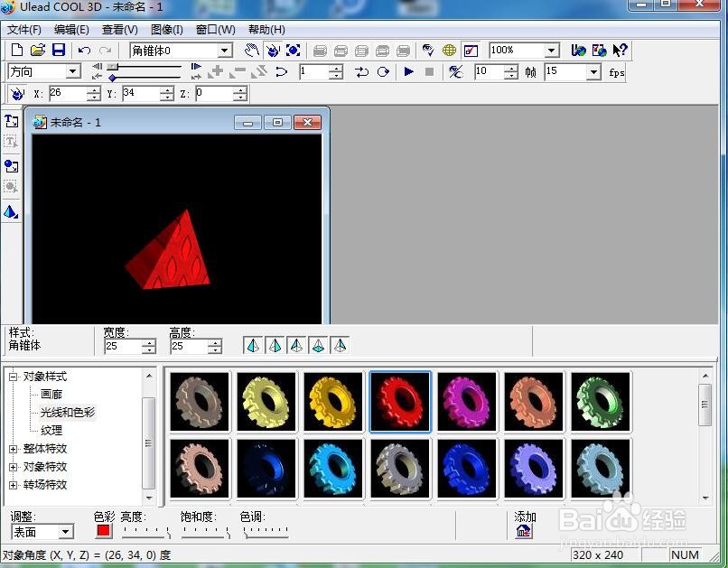Toggle loop mode icon
Image resolution: width=728 pixels, height=568 pixels.
[383, 72]
